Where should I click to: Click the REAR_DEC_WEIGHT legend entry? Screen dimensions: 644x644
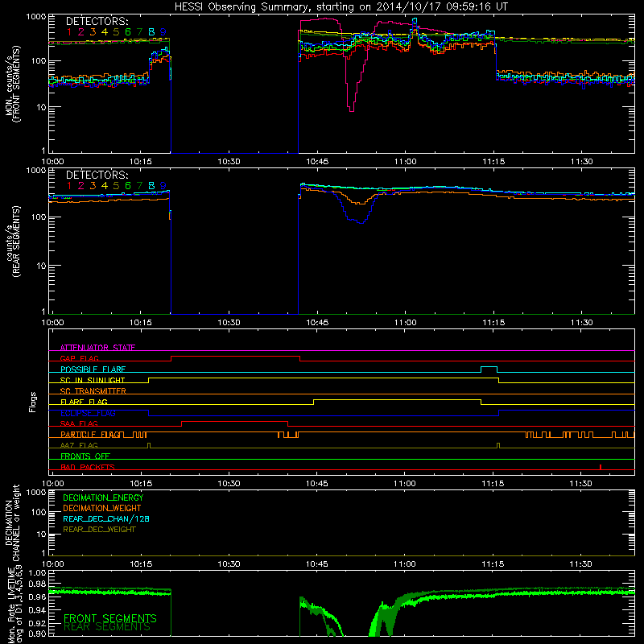99,530
